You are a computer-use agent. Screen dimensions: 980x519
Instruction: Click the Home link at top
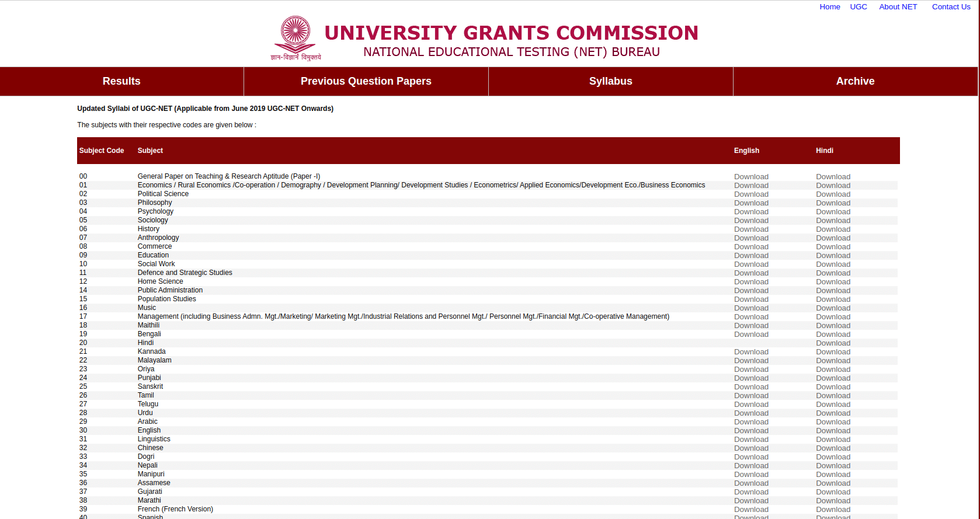[x=829, y=7]
